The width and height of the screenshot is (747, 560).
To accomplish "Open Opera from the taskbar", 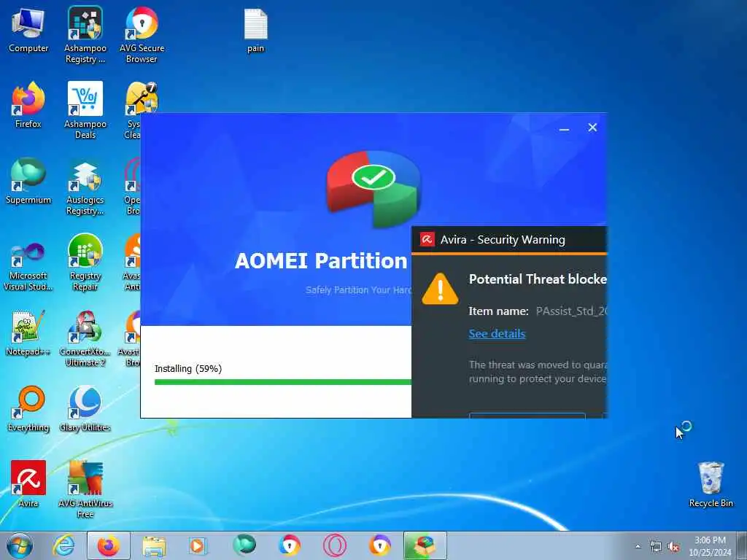I will (334, 545).
